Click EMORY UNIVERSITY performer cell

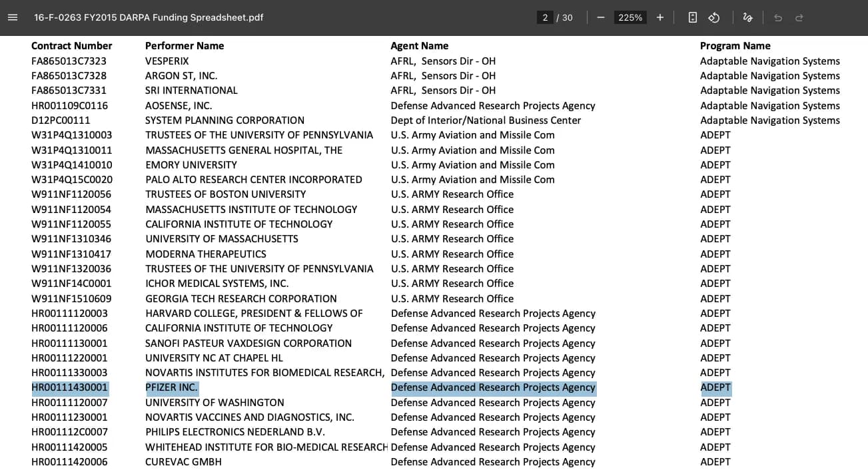click(x=191, y=165)
